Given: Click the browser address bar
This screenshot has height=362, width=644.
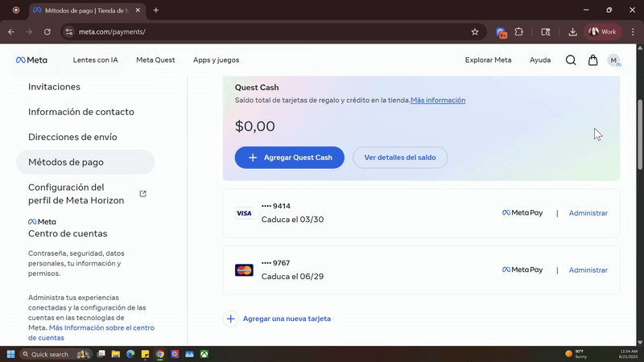Looking at the screenshot, I should (266, 32).
